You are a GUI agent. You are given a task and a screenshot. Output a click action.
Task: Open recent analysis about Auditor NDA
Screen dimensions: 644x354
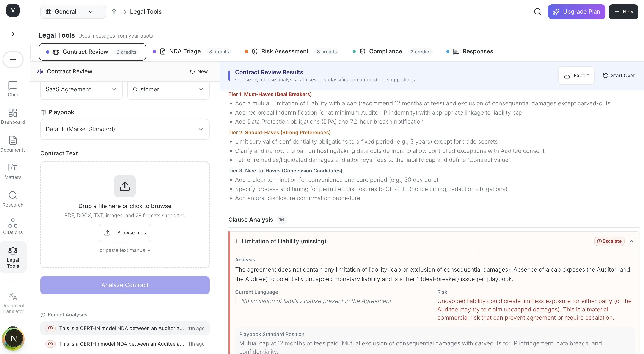pyautogui.click(x=125, y=329)
